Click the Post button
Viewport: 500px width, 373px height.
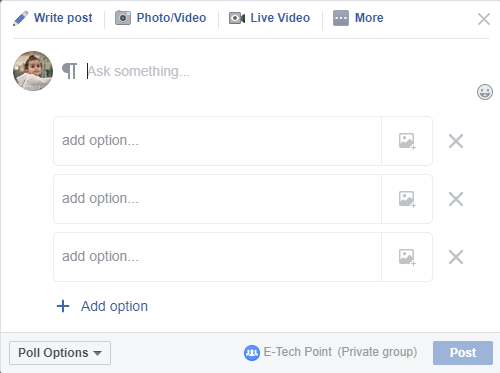(x=463, y=353)
